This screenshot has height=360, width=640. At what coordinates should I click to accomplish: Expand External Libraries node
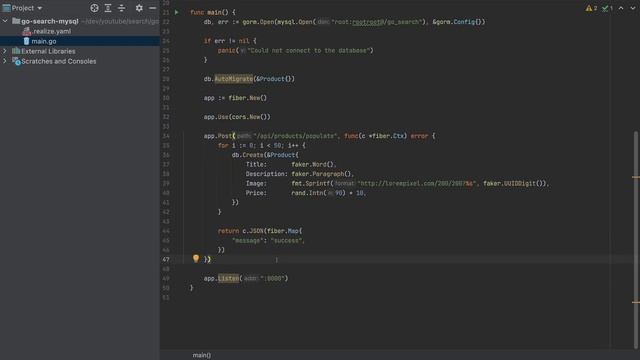click(x=5, y=51)
